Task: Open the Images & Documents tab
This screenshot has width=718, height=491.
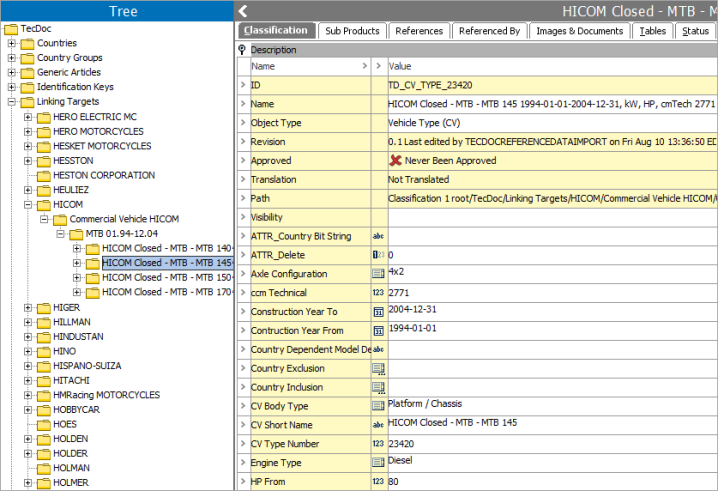Action: [x=580, y=31]
